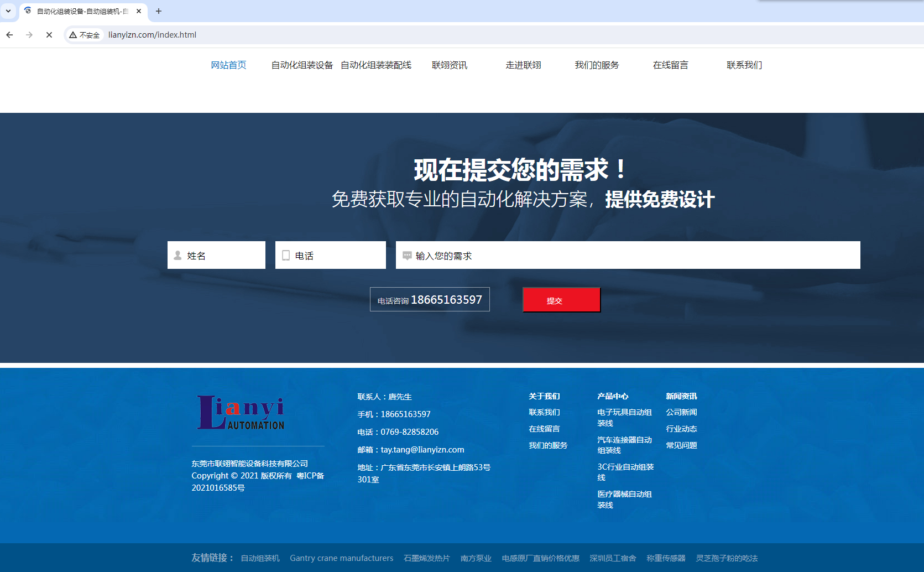The width and height of the screenshot is (924, 572).
Task: Open 电子玩具自动组装线 footer link
Action: 624,418
